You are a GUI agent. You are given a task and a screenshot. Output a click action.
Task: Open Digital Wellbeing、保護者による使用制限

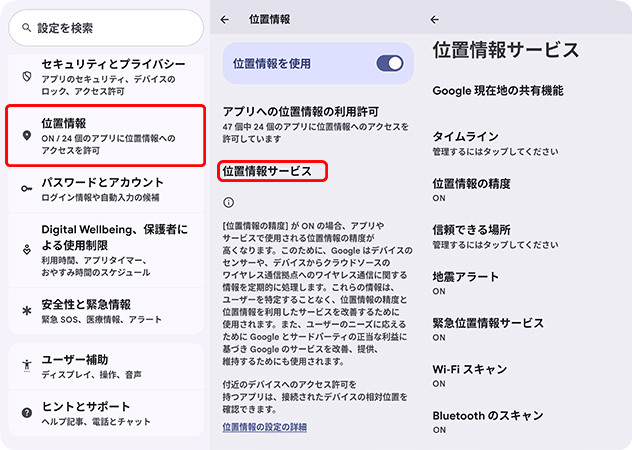[x=106, y=250]
